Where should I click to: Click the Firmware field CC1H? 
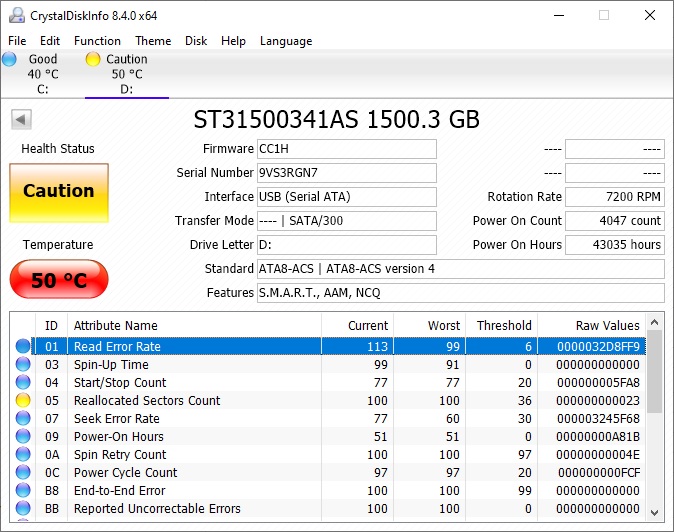pos(347,149)
